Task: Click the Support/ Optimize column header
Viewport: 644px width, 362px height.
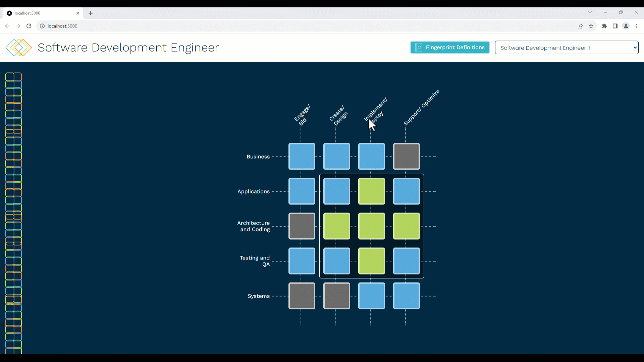Action: pyautogui.click(x=421, y=108)
